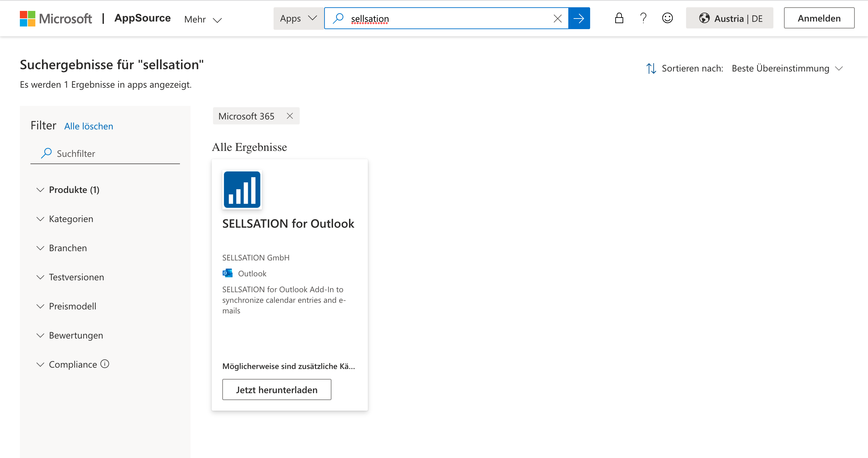The image size is (868, 458).
Task: Remove the Microsoft 365 filter chip
Action: [290, 116]
